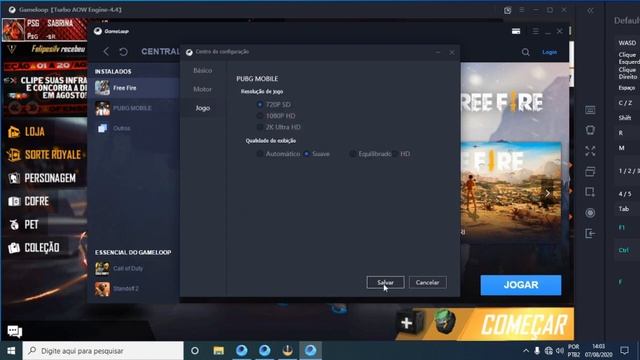The width and height of the screenshot is (640, 360).
Task: Show hidden system tray icons
Action: pyautogui.click(x=526, y=351)
